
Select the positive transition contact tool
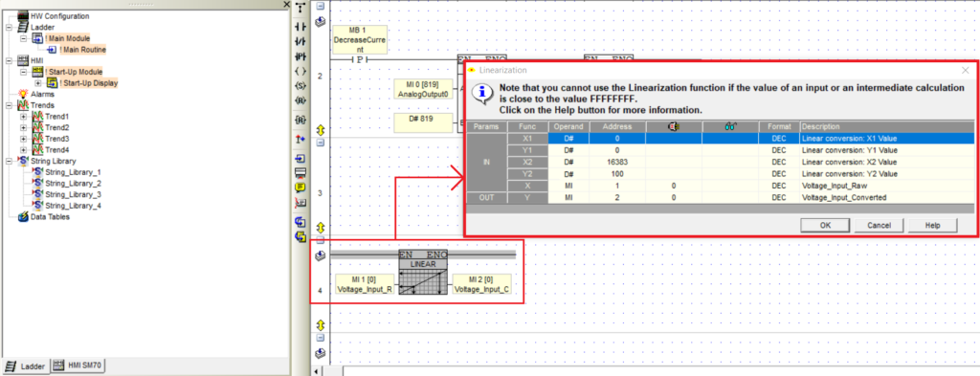pos(301,56)
